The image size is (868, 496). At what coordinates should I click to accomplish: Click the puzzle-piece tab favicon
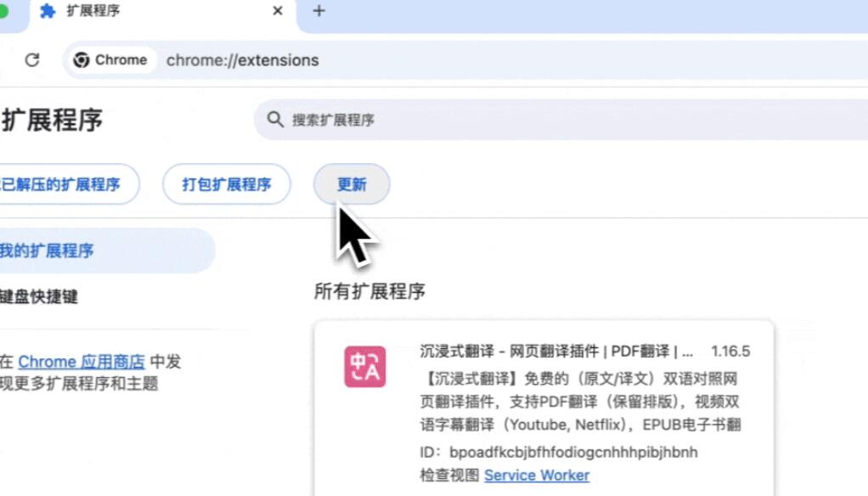click(x=48, y=11)
